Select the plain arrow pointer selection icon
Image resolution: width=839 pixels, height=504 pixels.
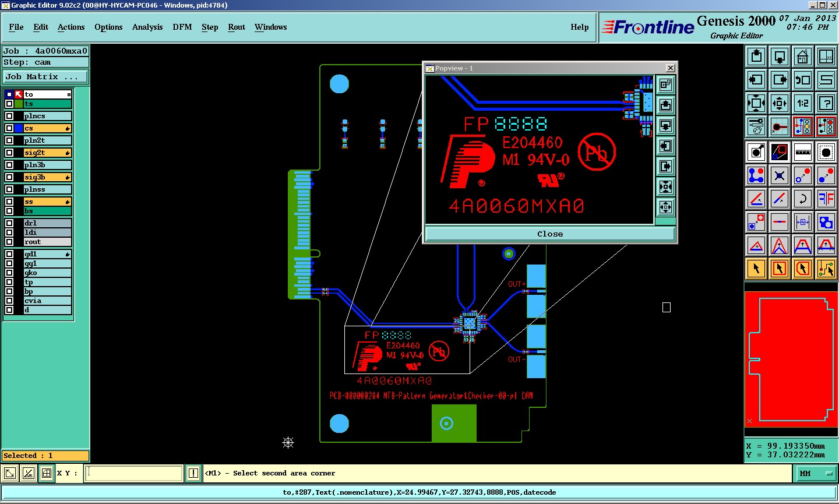[756, 269]
